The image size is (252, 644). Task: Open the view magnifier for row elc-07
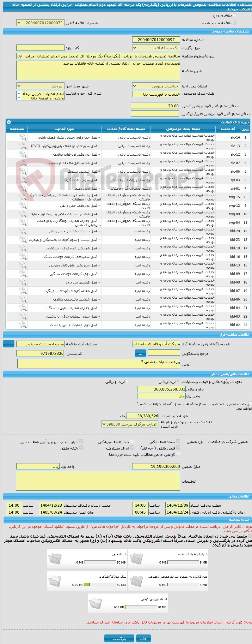tap(22, 163)
